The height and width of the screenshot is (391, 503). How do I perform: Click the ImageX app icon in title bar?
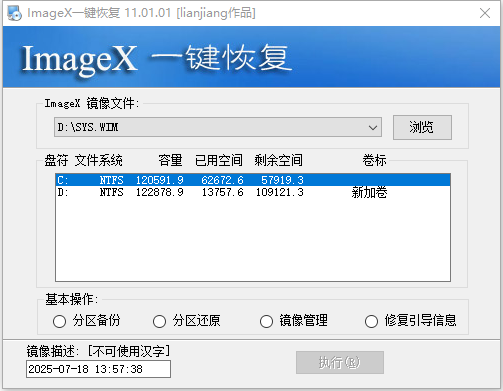14,13
